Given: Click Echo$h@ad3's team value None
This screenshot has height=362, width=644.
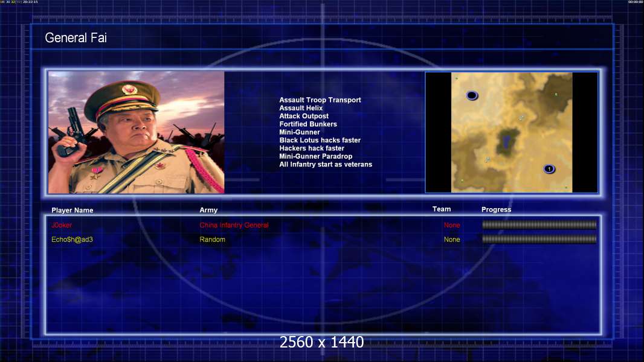Looking at the screenshot, I should pyautogui.click(x=452, y=240).
